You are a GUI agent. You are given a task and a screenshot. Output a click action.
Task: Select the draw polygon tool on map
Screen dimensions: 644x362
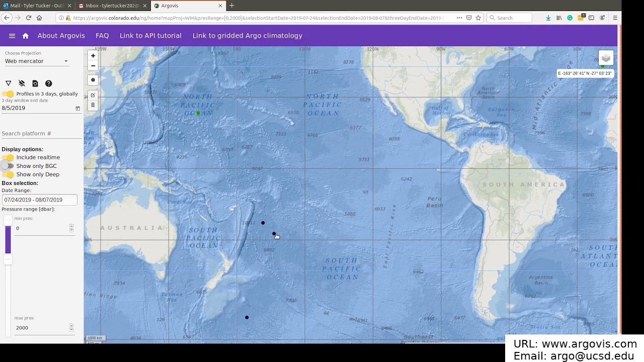pos(93,80)
